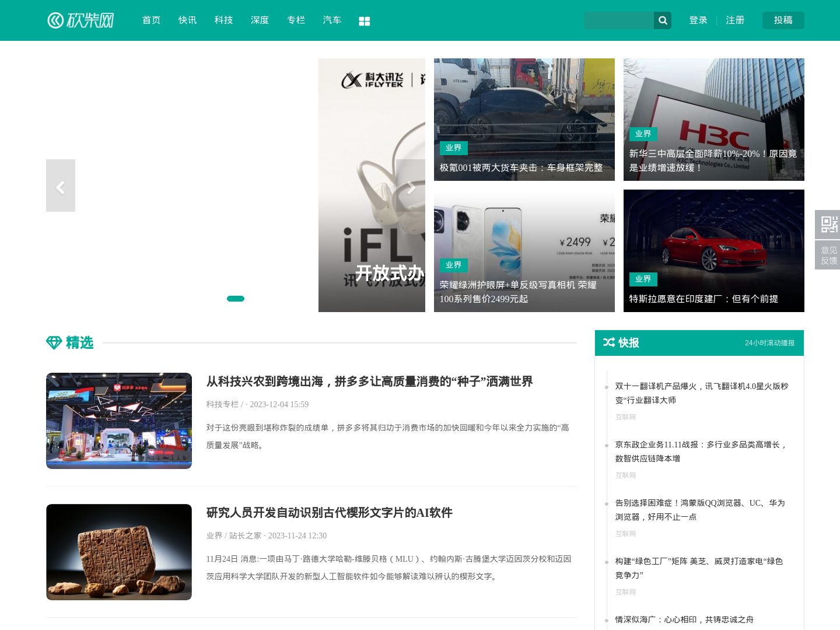Viewport: 840px width, 630px height.
Task: Select the active carousel indicator dot
Action: click(x=236, y=299)
